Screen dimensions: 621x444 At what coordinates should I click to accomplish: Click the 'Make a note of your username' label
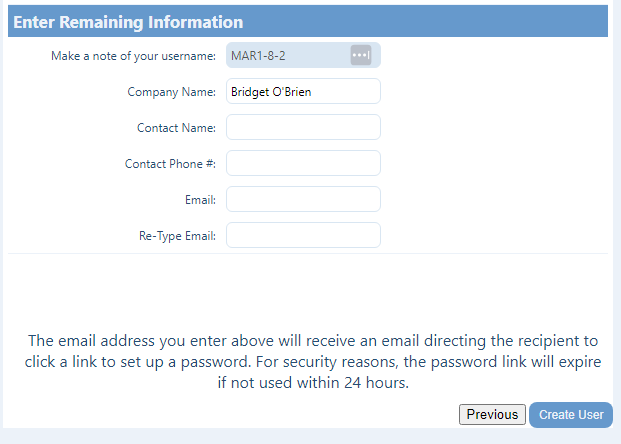coord(133,56)
